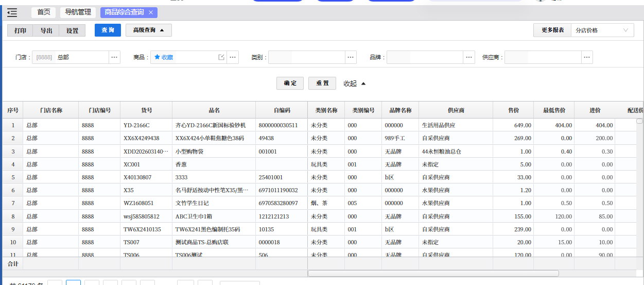This screenshot has height=285, width=644.
Task: Reset filters with 重置 button
Action: (x=322, y=83)
